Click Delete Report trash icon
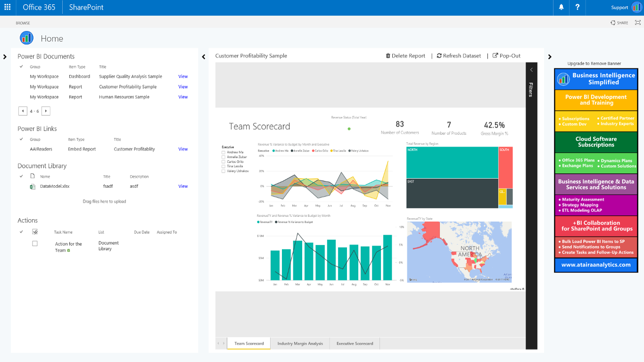The image size is (644, 362). click(x=388, y=56)
